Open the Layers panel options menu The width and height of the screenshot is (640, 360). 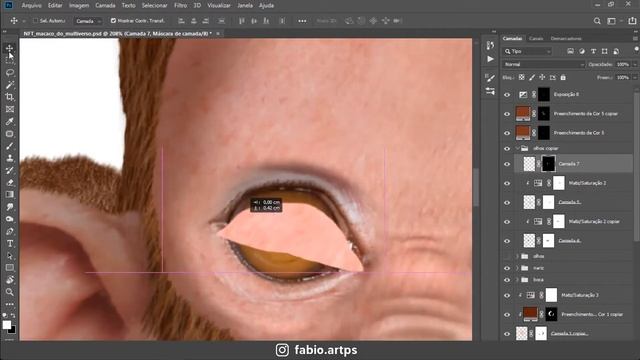[635, 38]
